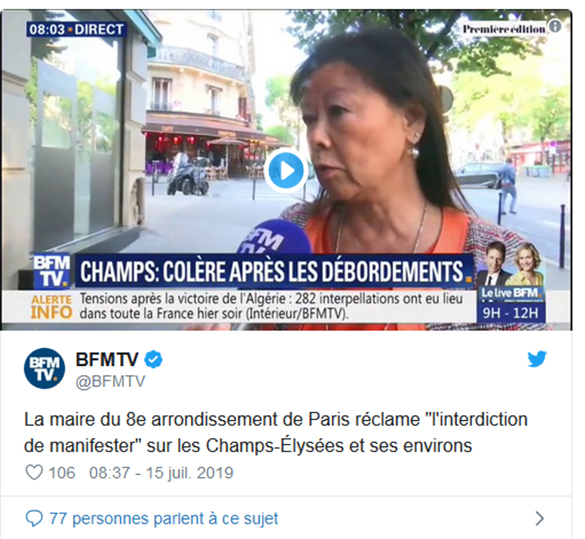Open the tweet timestamp 08:37 - 15 juil. 2019

point(161,473)
